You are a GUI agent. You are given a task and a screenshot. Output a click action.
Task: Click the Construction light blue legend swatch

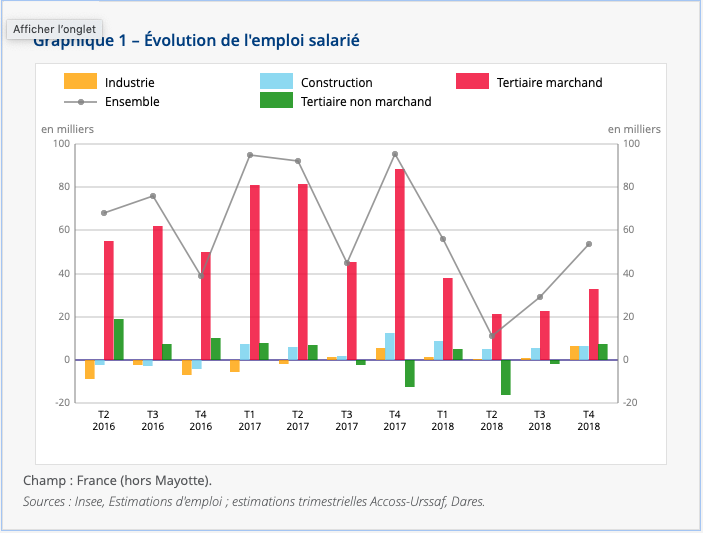pyautogui.click(x=276, y=81)
